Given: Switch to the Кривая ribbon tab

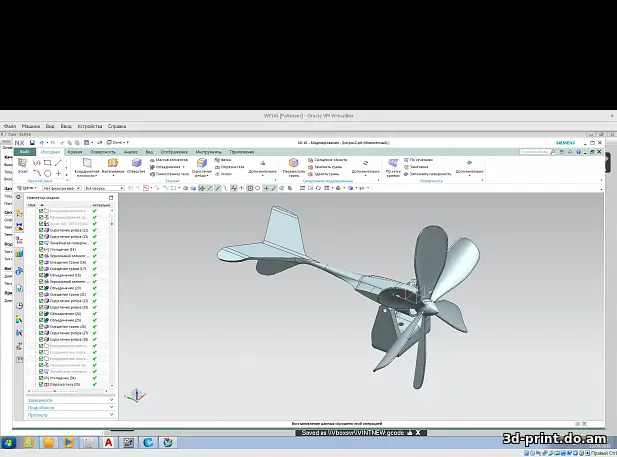Looking at the screenshot, I should (75, 152).
